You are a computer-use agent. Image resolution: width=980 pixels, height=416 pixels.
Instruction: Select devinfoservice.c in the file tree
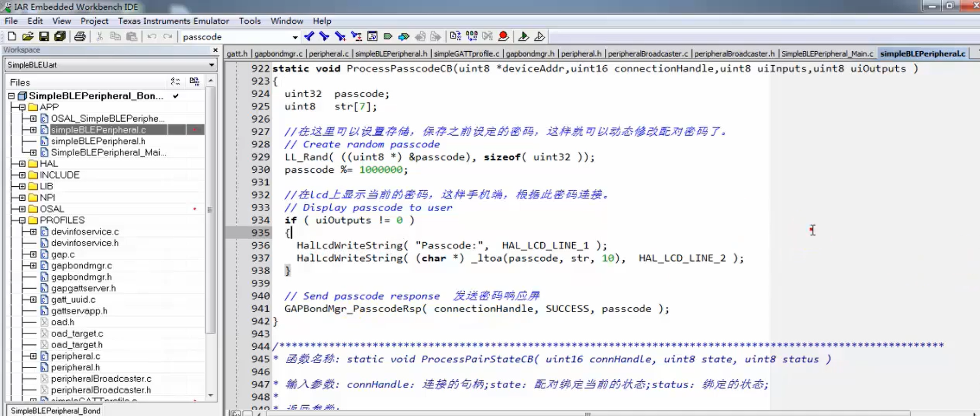tap(85, 232)
